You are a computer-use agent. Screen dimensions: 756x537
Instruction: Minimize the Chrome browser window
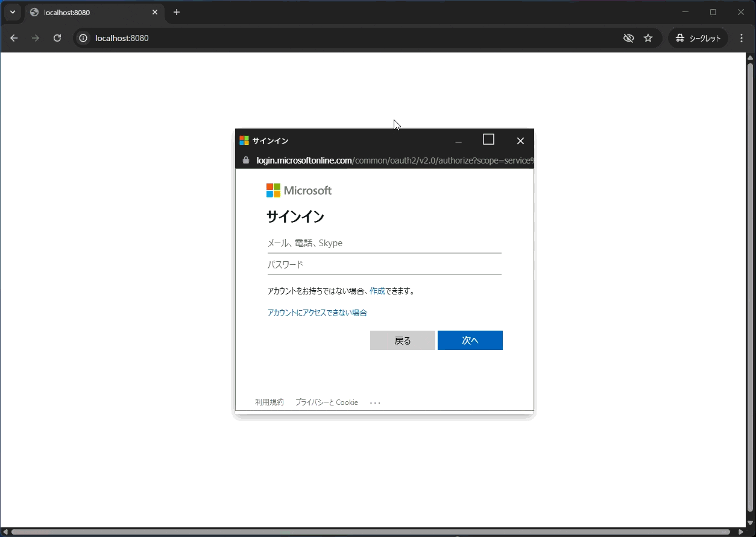click(x=685, y=12)
